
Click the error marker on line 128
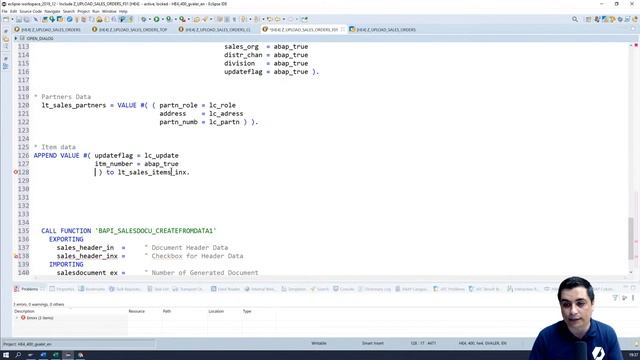click(16, 172)
